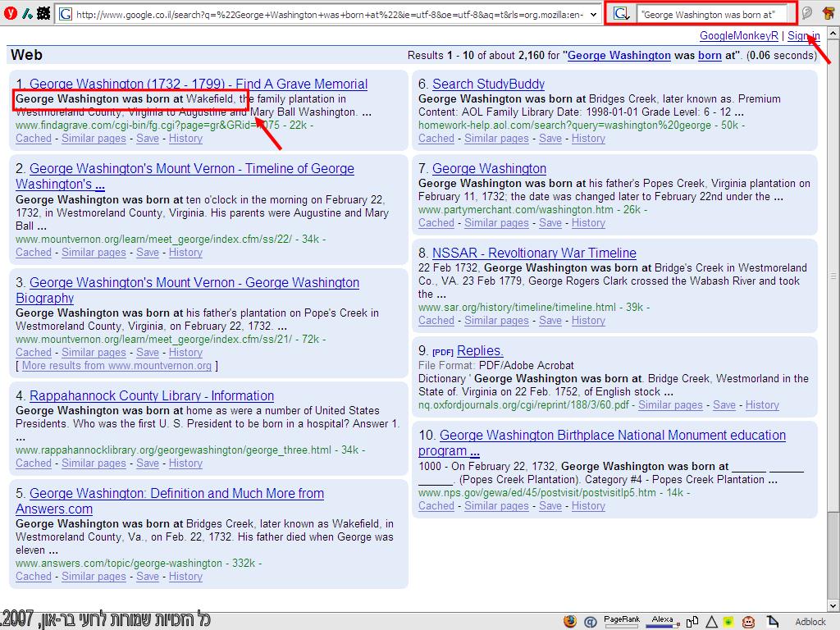The height and width of the screenshot is (630, 840).
Task: Click scrollbar down arrow
Action: [x=833, y=606]
